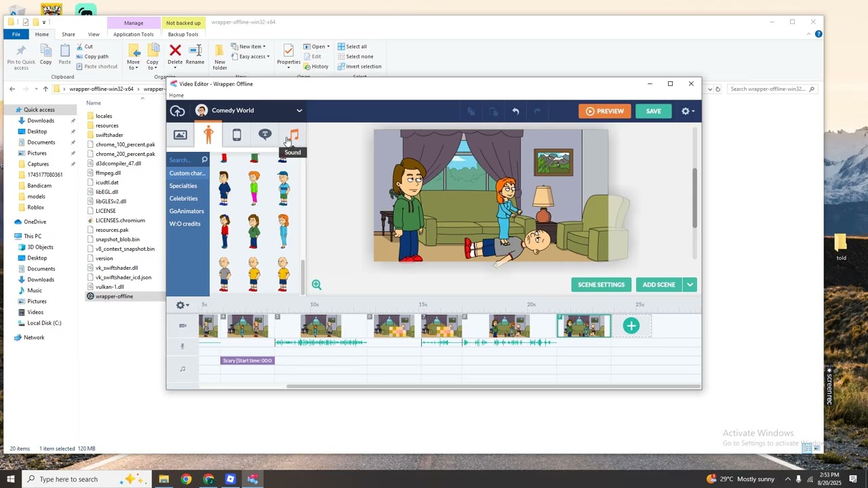Click the Undo arrow in the editor
Image resolution: width=868 pixels, height=488 pixels.
(x=515, y=111)
